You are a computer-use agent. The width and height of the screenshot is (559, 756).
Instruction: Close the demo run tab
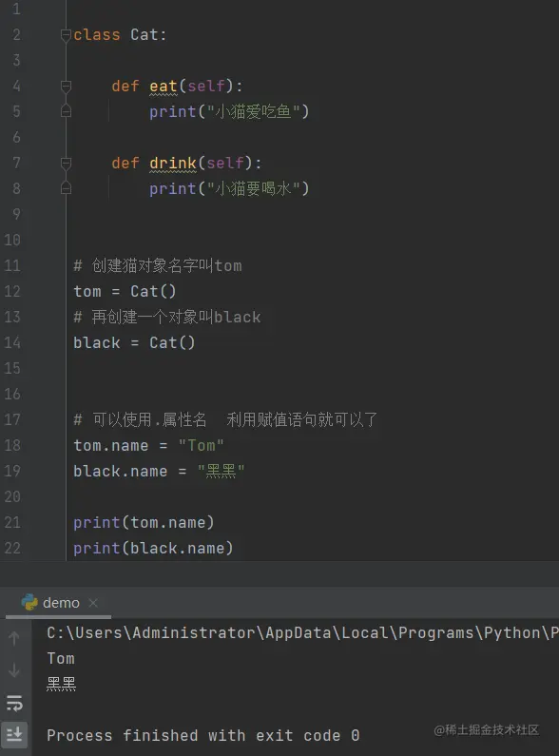93,603
